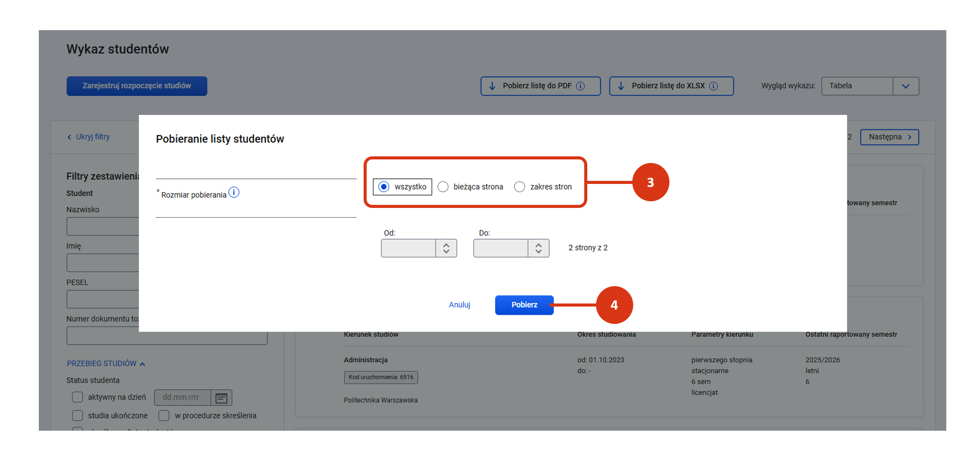Click the Kod uruchomienia: 6916 badge
Image resolution: width=980 pixels, height=468 pixels.
pyautogui.click(x=381, y=377)
